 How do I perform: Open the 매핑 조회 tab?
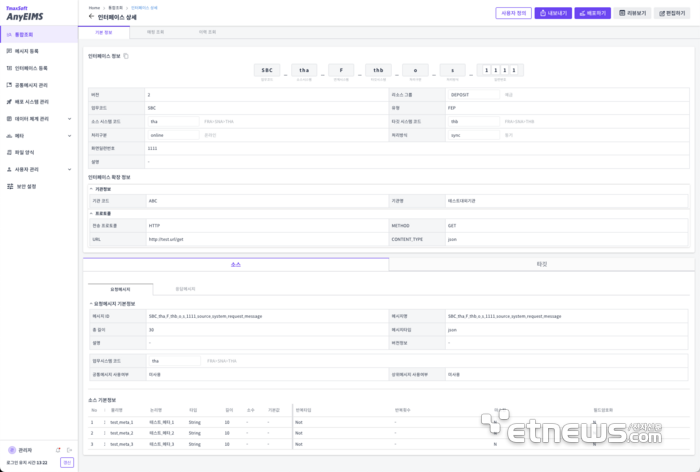tap(155, 32)
